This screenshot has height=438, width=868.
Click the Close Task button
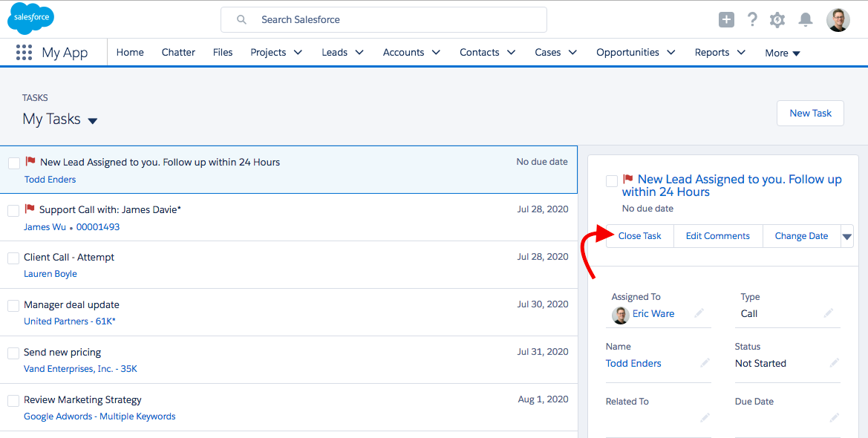point(639,236)
